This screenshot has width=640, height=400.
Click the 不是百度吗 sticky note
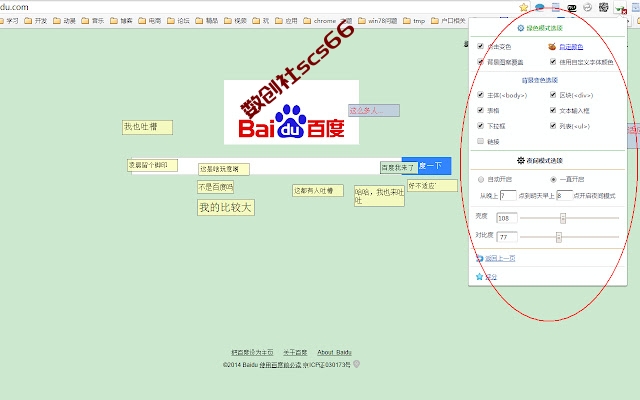tap(216, 187)
